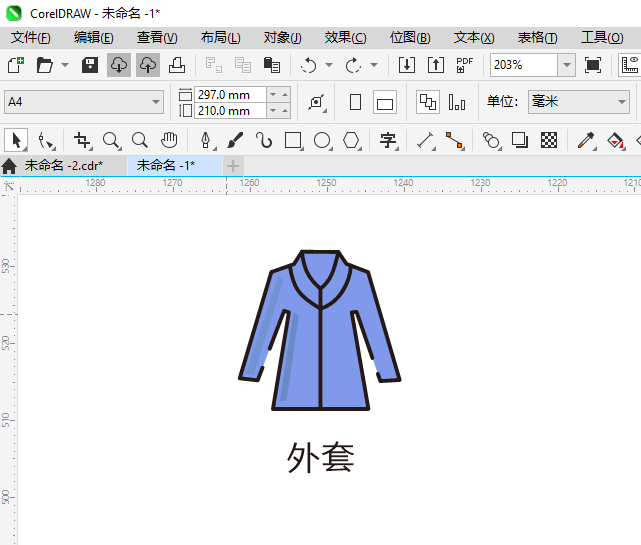Select the Color Eyedropper tool

coord(586,141)
